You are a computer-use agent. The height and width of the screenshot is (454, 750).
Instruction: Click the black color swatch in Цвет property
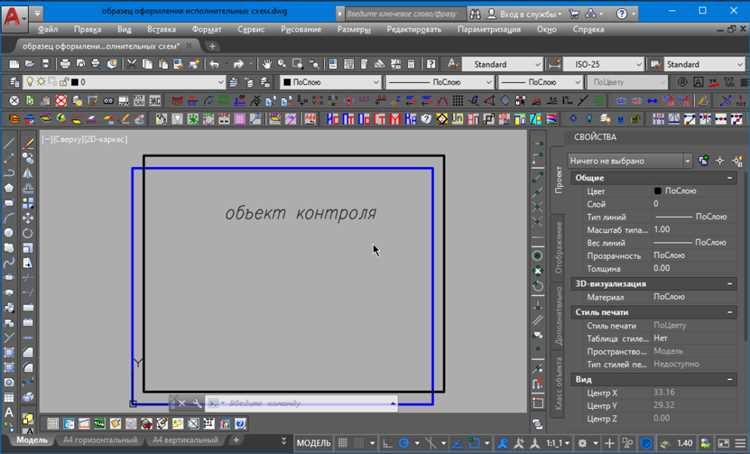(x=658, y=191)
